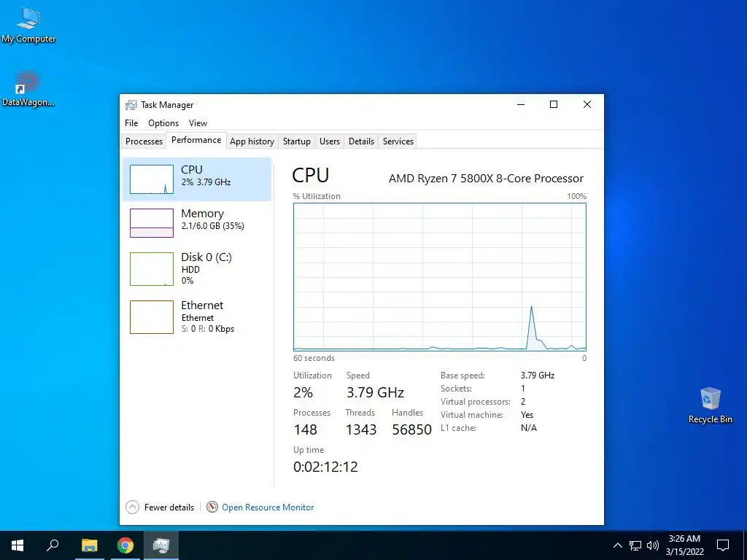Viewport: 747px width, 560px height.
Task: Switch to the Services tab
Action: (398, 141)
